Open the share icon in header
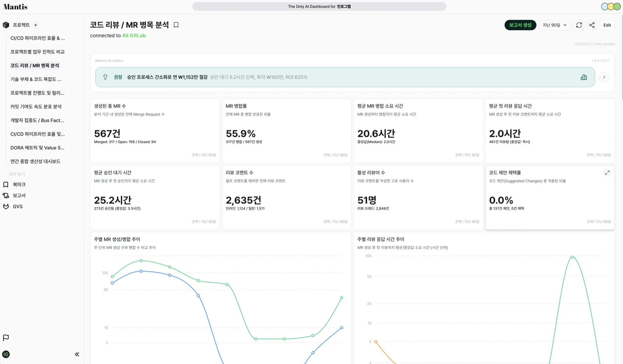 pos(592,25)
